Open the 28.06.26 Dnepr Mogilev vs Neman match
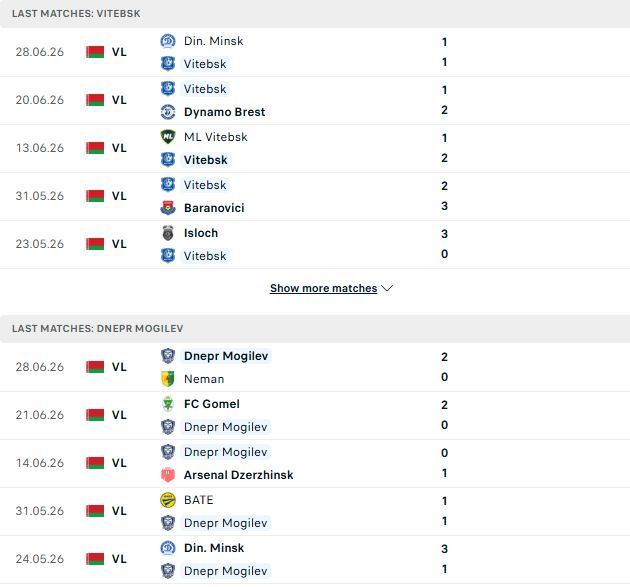The width and height of the screenshot is (630, 587). 315,367
